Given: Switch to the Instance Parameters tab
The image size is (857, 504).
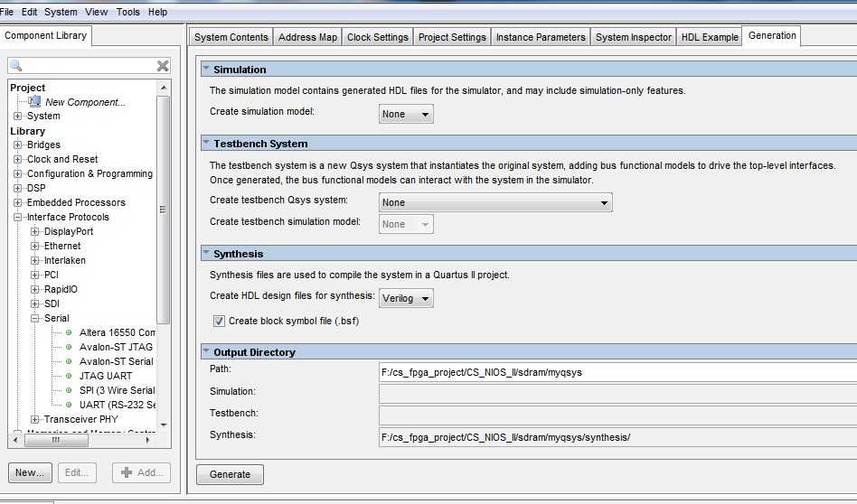Looking at the screenshot, I should coord(541,37).
